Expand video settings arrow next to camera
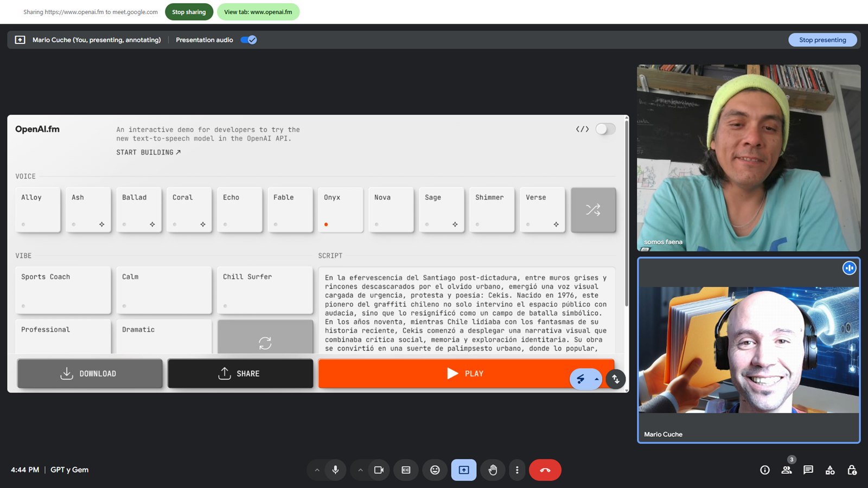 coord(360,470)
